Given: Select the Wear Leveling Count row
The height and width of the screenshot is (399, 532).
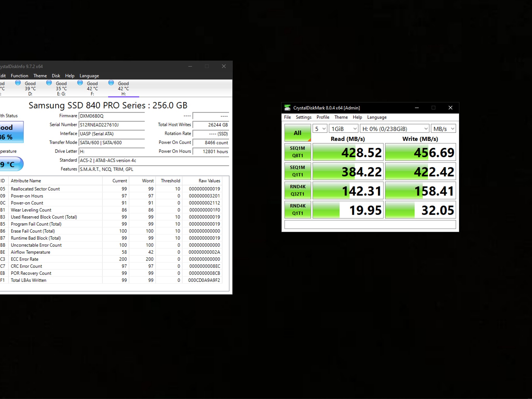Looking at the screenshot, I should [111, 210].
